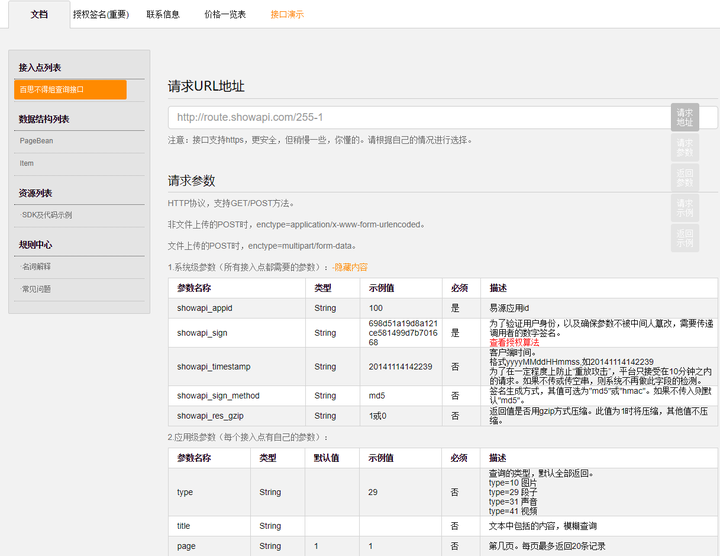Jump to 请求示例 section button
720x556 pixels.
(x=685, y=208)
